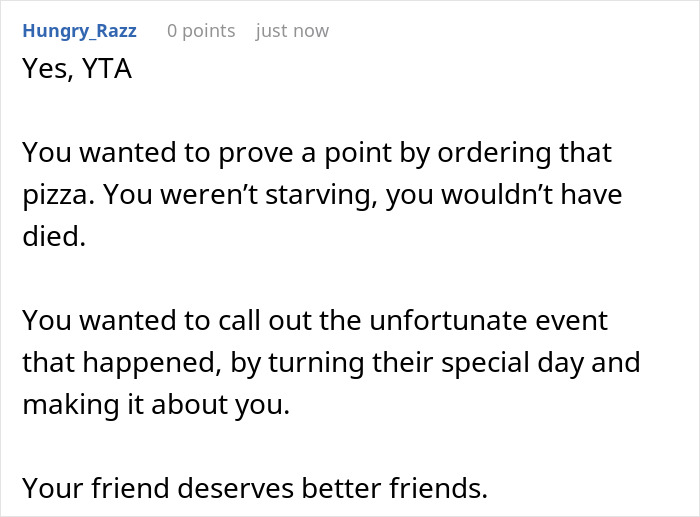
Task: Click the line 'Your friend deserves better friends.'
Action: pos(255,487)
